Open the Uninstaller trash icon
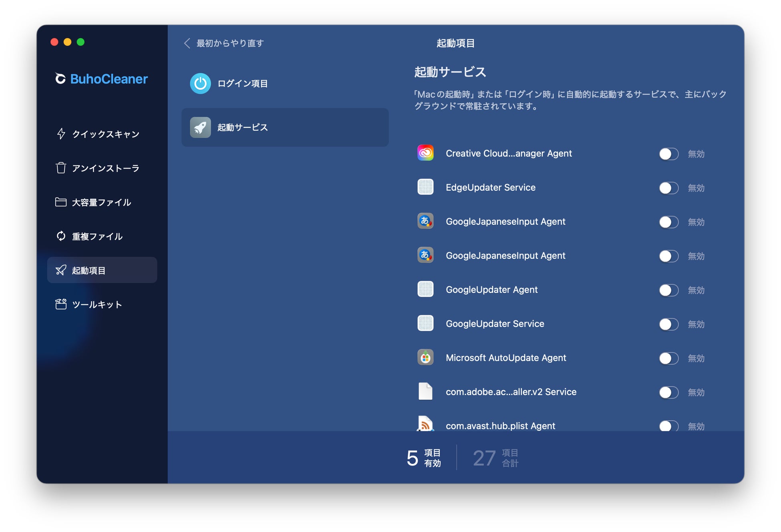Image resolution: width=781 pixels, height=532 pixels. pos(61,168)
